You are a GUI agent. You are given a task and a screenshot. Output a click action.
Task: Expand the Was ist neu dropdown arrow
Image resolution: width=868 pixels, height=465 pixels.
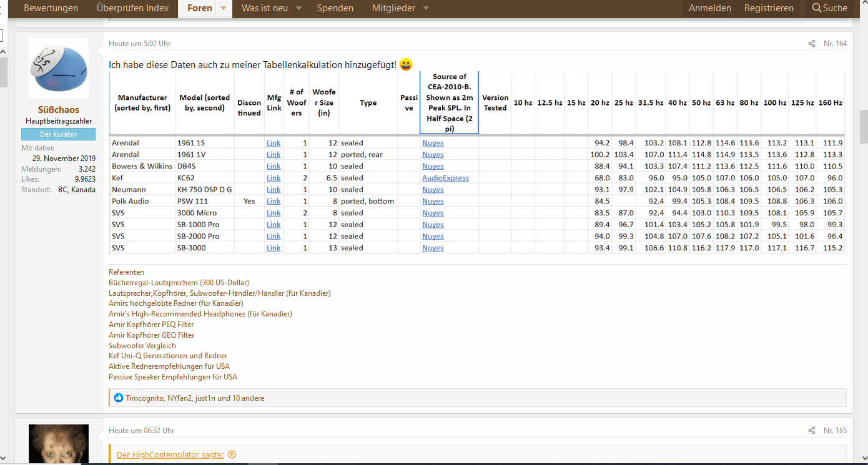(298, 9)
